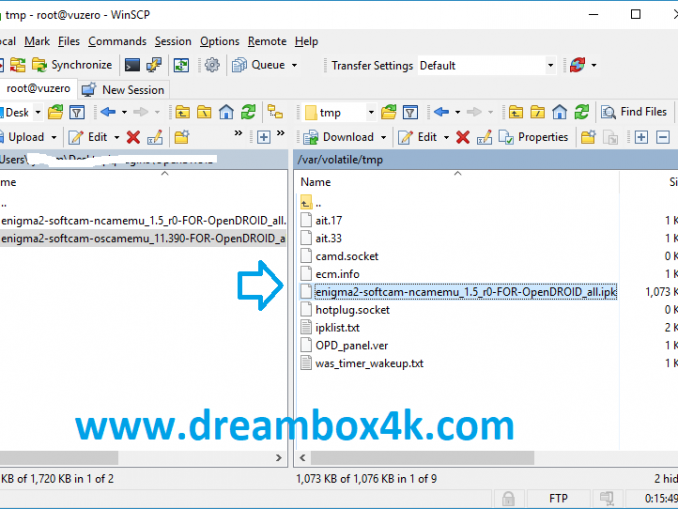678x509 pixels.
Task: Open the Options menu
Action: pyautogui.click(x=220, y=42)
